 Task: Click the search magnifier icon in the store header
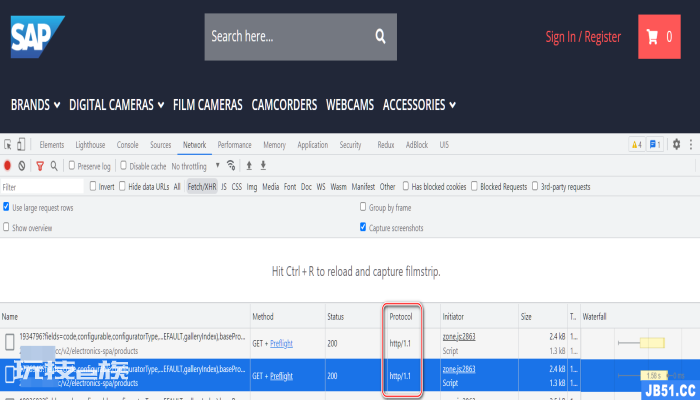(380, 36)
